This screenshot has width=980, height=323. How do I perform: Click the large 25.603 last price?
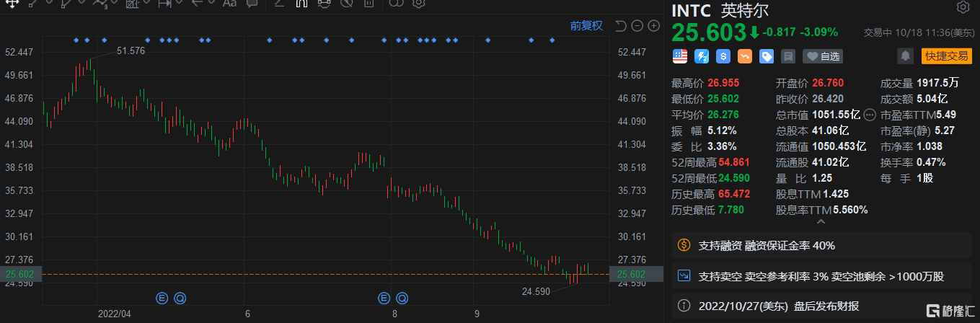tap(709, 32)
